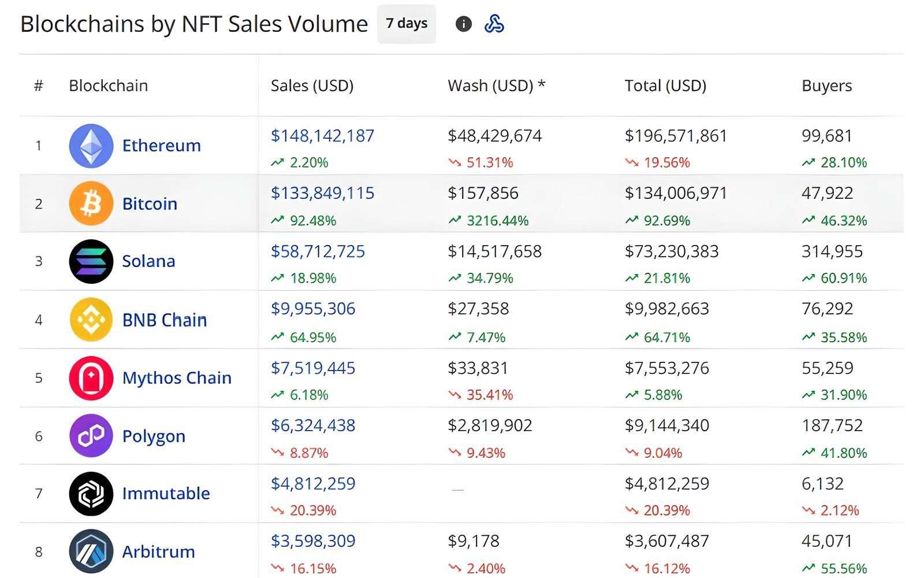Click the Blockchains by NFT Sales Volume title
Viewport: 924px width, 578px height.
[194, 24]
